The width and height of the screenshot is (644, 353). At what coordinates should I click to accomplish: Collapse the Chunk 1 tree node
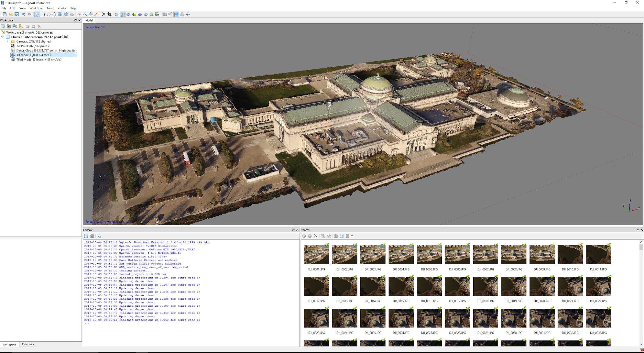2,37
